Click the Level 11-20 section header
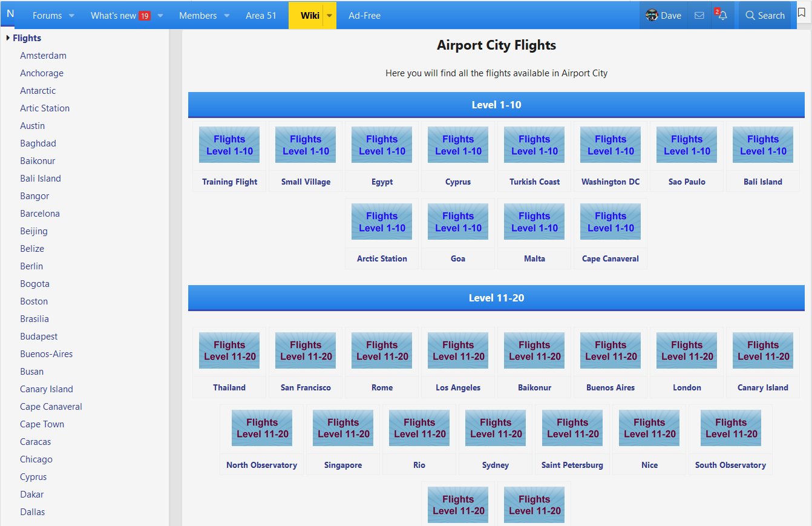 496,298
